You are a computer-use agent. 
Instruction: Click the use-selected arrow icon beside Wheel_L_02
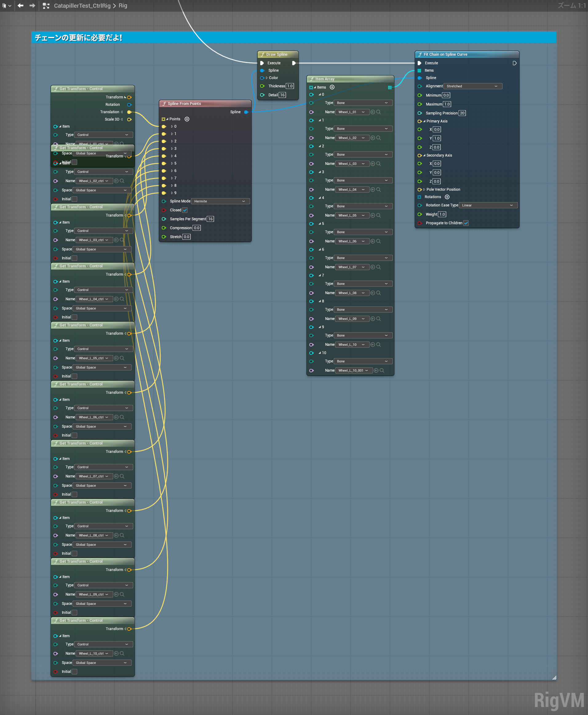click(x=373, y=138)
